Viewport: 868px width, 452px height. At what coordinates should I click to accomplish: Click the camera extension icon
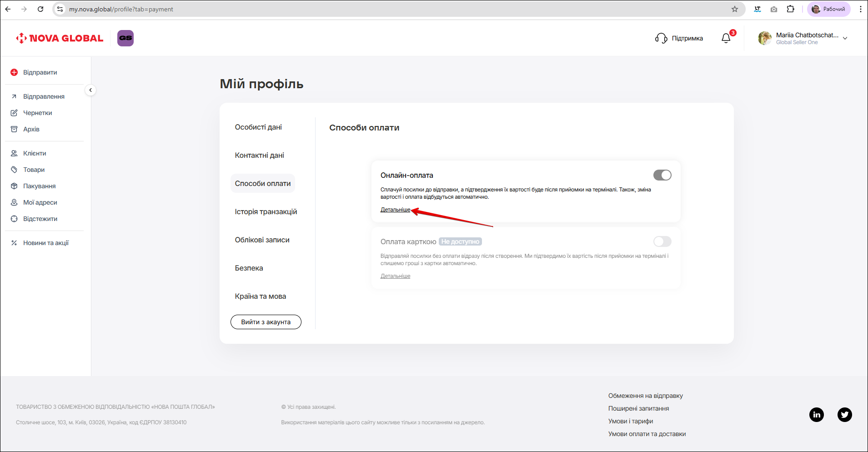point(774,9)
